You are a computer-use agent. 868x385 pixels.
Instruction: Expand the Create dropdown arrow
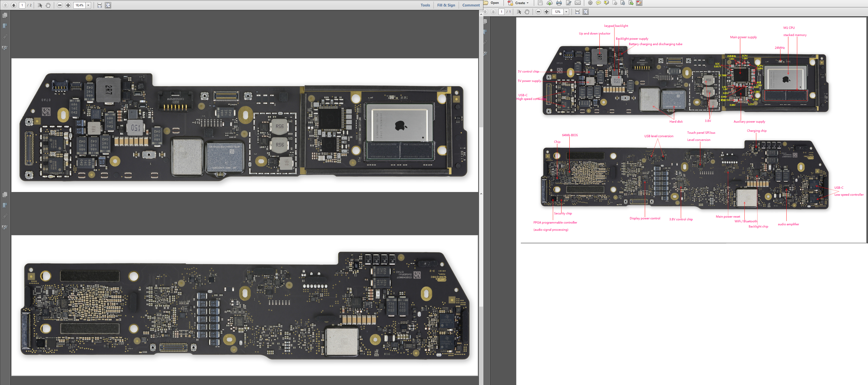tap(528, 3)
